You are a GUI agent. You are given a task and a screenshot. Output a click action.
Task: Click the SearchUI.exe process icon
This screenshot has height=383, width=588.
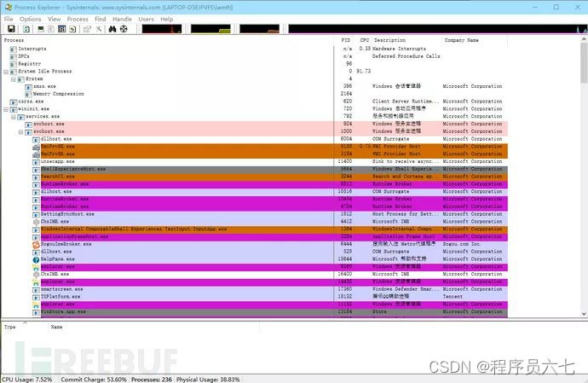36,177
